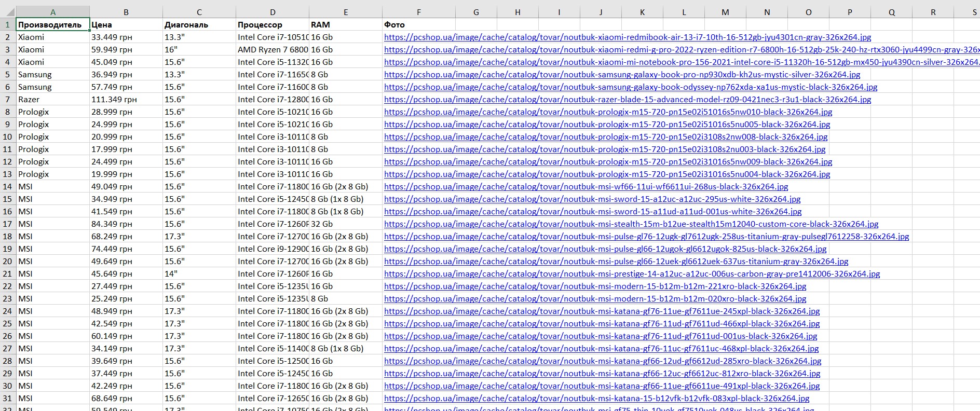Image resolution: width=980 pixels, height=411 pixels.
Task: Click the price cell 84.349 грн
Action: (x=126, y=224)
